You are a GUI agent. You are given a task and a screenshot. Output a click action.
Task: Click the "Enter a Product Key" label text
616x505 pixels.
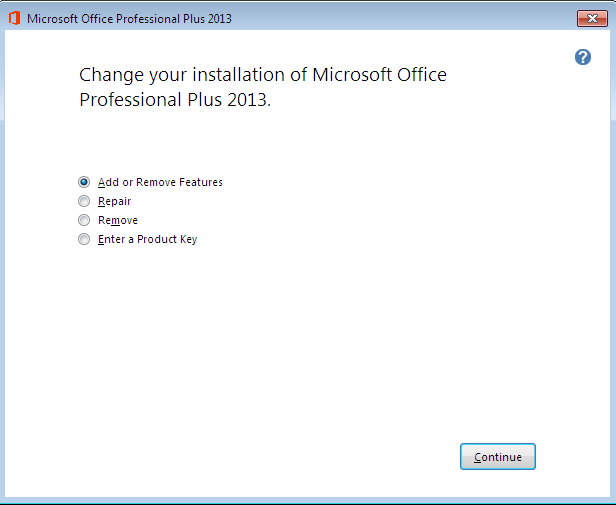point(147,239)
